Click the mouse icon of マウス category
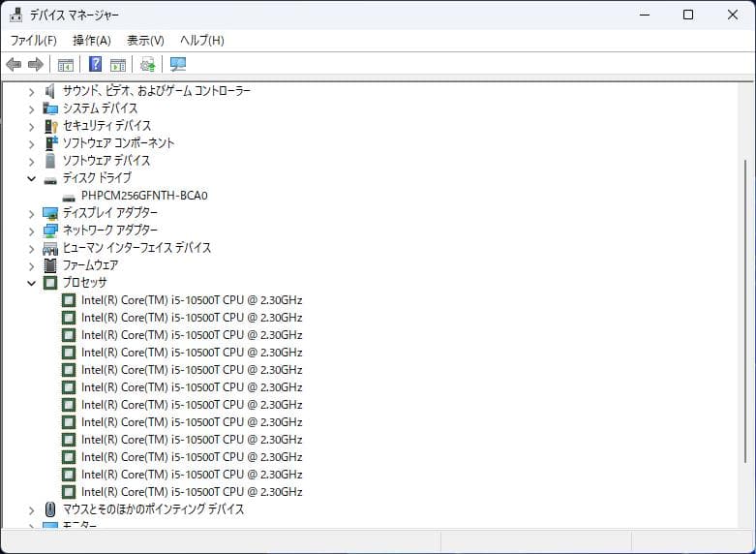This screenshot has height=554, width=756. point(50,509)
